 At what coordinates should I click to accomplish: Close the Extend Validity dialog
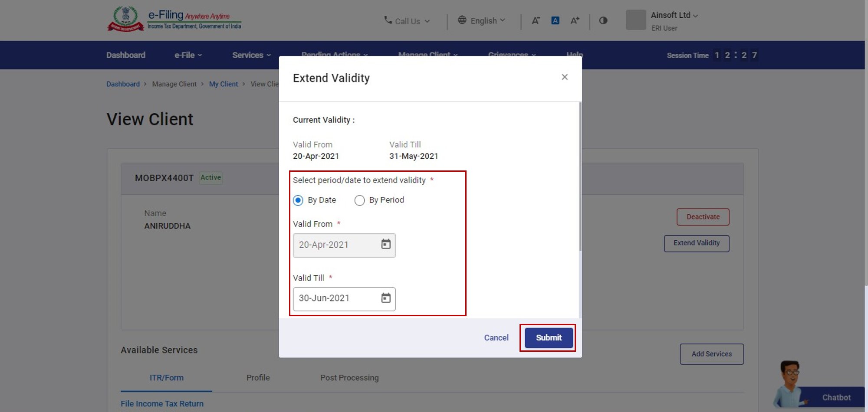click(x=564, y=77)
